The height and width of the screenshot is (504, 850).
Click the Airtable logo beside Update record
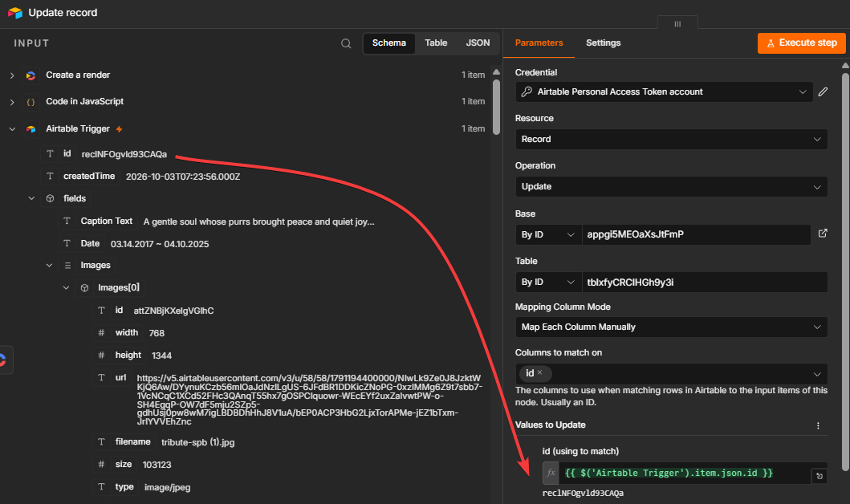click(x=15, y=13)
